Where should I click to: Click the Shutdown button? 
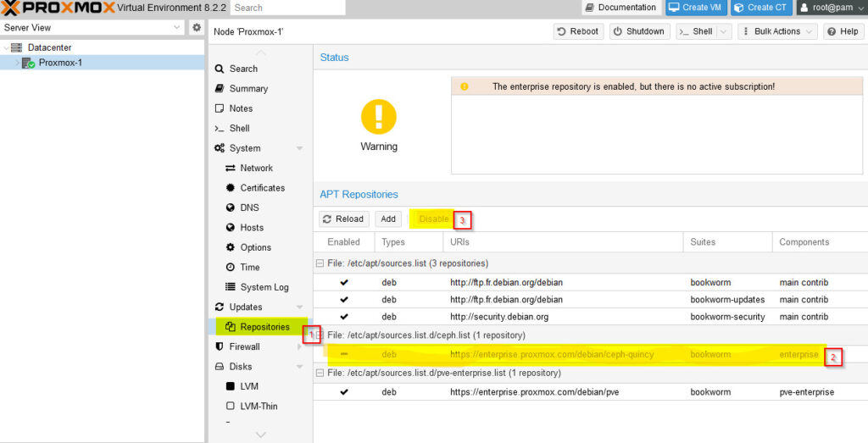[640, 31]
